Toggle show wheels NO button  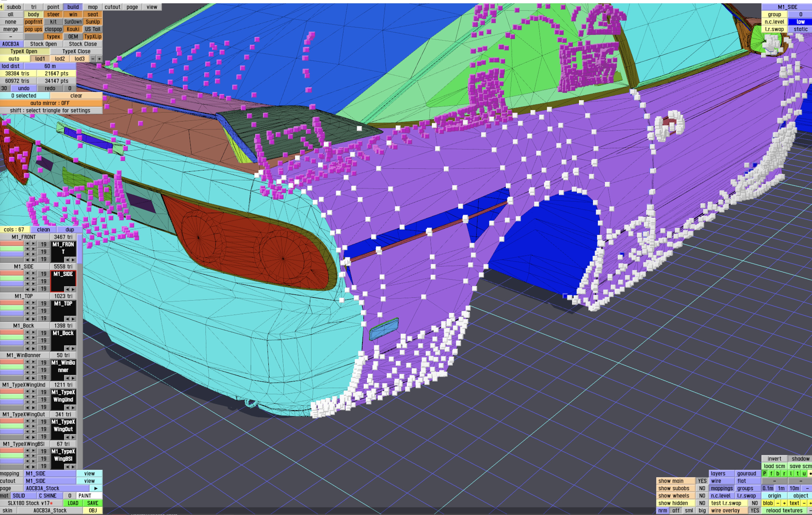(x=702, y=496)
